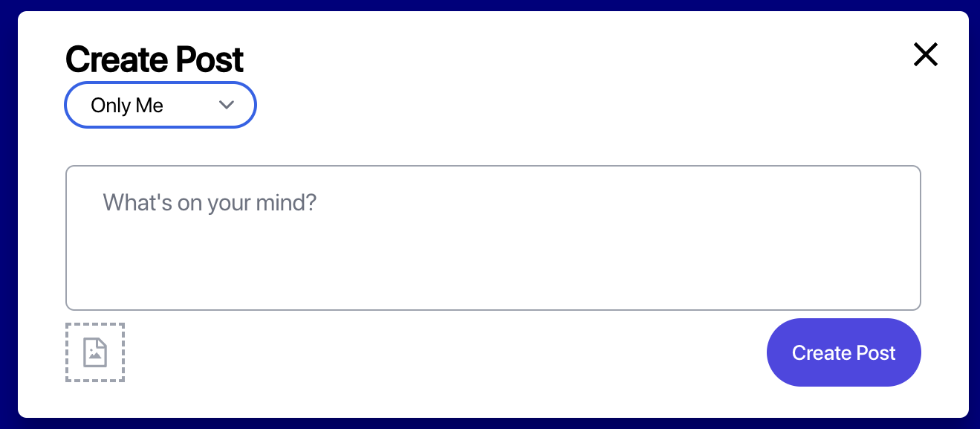Click the Create Post heading

point(154,59)
